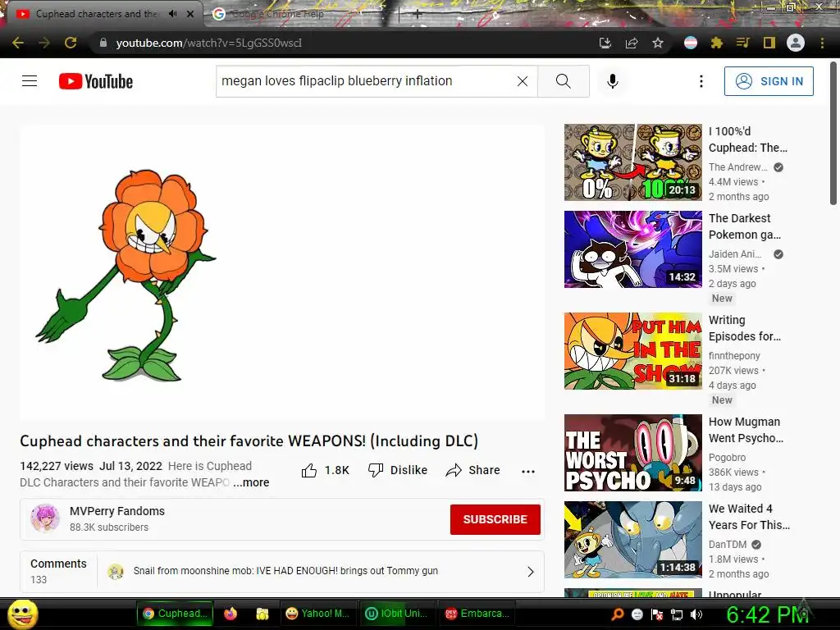
Task: Open The Darkest Pokemon game thumbnail
Action: pos(632,249)
